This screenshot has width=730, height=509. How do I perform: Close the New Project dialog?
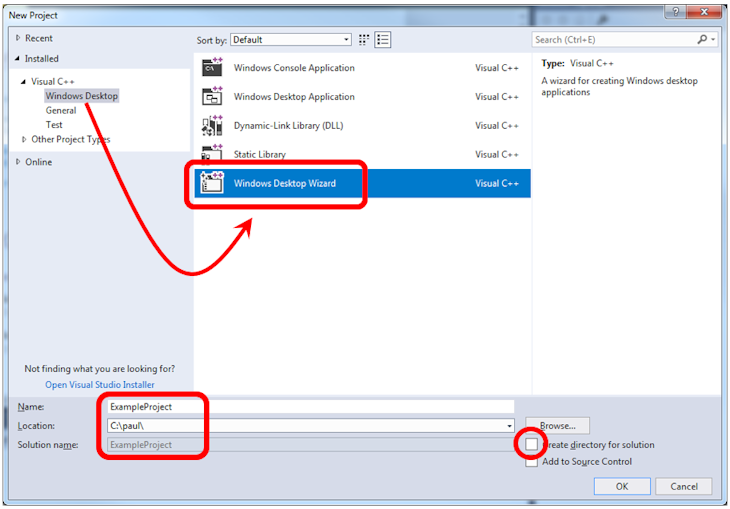tap(704, 12)
